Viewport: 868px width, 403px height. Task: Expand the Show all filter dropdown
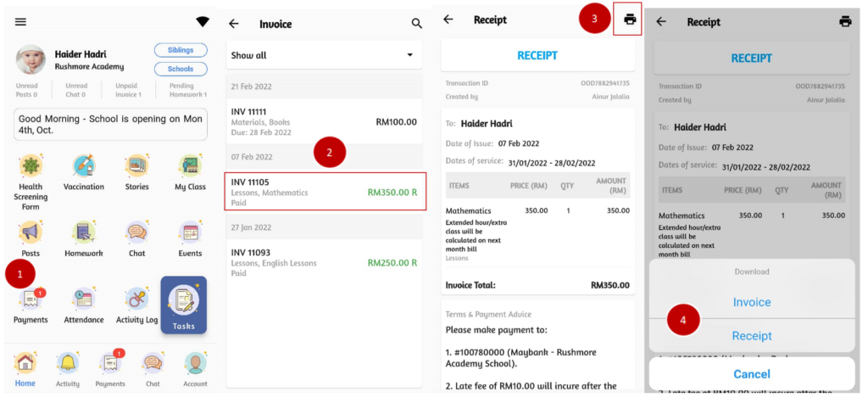point(325,55)
